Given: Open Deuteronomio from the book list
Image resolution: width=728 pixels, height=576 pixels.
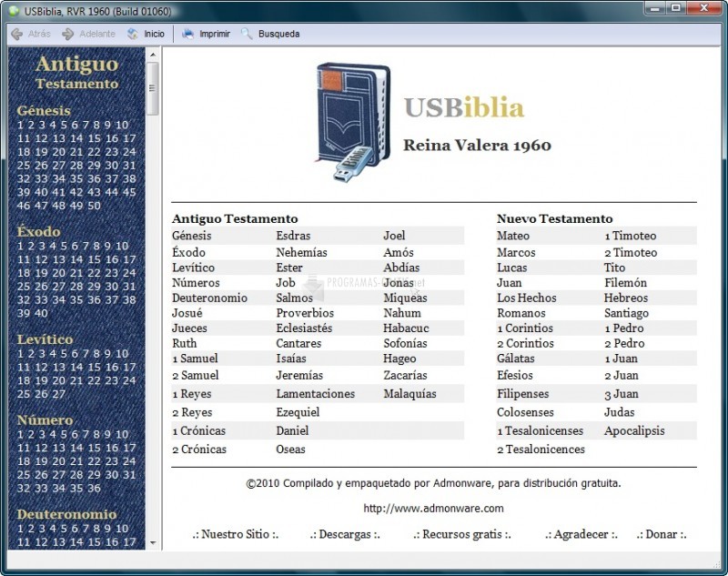Looking at the screenshot, I should (209, 298).
